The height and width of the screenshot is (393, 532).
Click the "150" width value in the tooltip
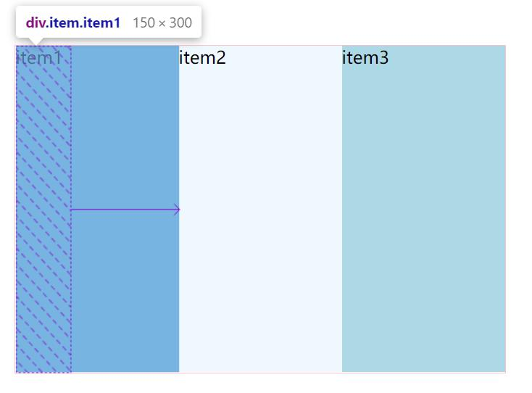tap(144, 22)
